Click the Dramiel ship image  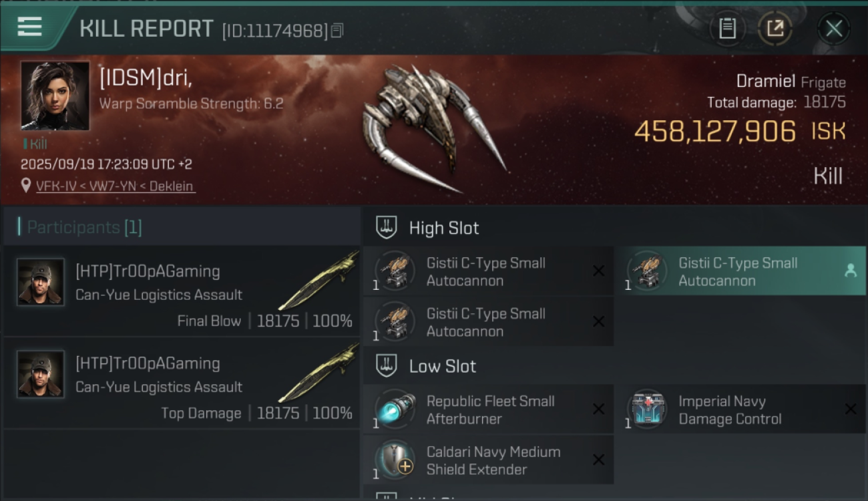pos(434,130)
